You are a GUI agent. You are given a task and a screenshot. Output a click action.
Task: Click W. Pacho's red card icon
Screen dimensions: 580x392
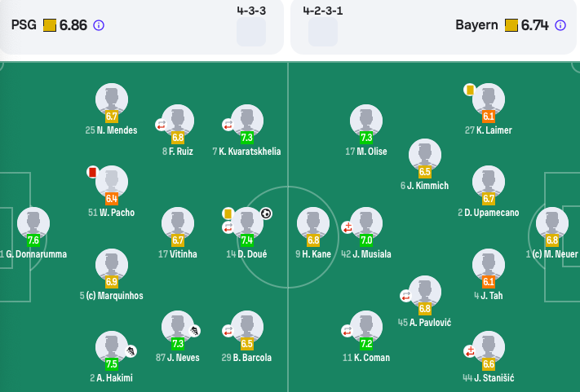(x=92, y=172)
